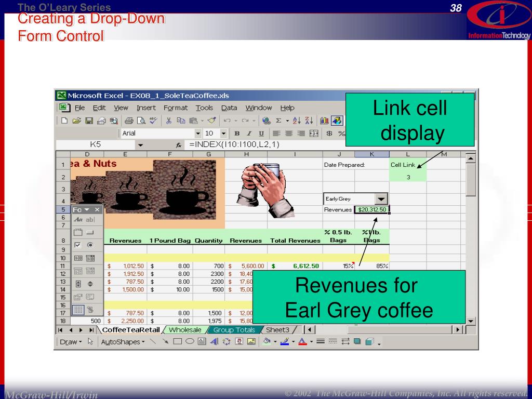Insert WordArt from the Drawing toolbar
The width and height of the screenshot is (532, 399).
click(x=214, y=342)
